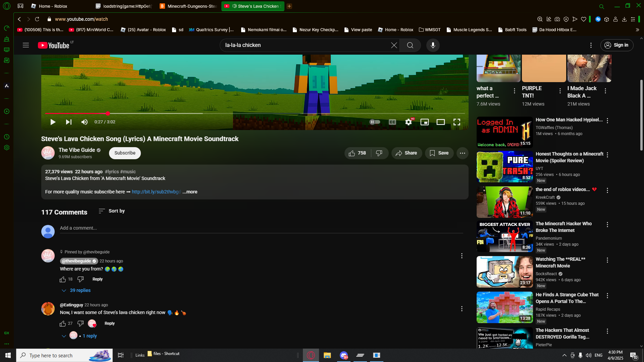Image resolution: width=644 pixels, height=362 pixels.
Task: Open browser downloads panel
Action: (x=624, y=19)
